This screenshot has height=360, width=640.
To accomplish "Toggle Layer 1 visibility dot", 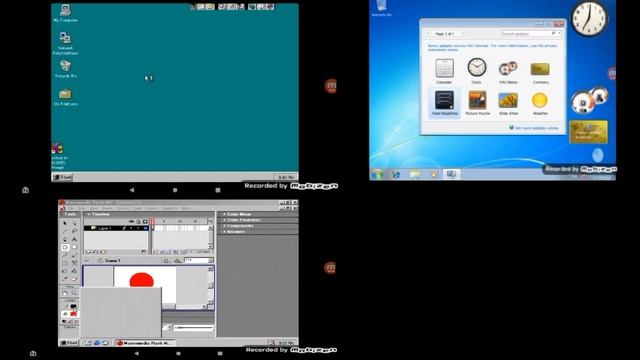I will click(131, 228).
